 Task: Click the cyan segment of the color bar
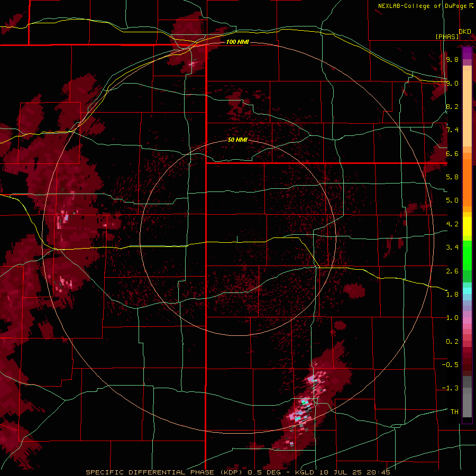(467, 290)
